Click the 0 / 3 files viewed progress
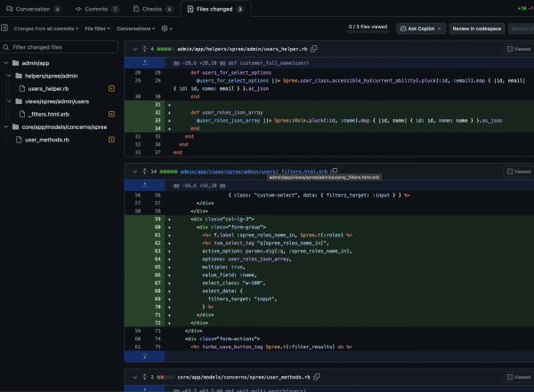 click(368, 28)
